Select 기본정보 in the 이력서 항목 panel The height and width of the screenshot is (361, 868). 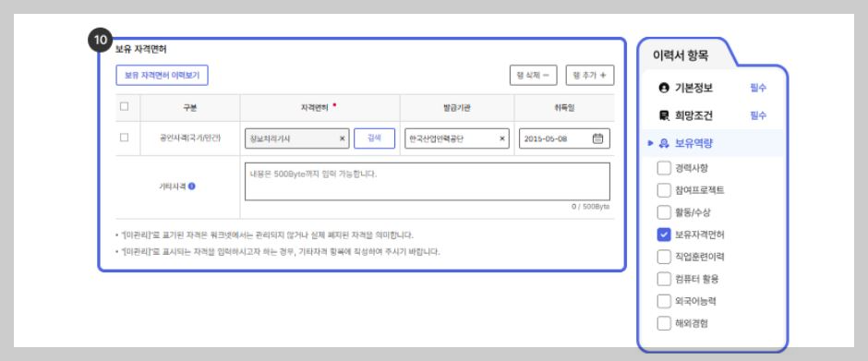point(693,88)
